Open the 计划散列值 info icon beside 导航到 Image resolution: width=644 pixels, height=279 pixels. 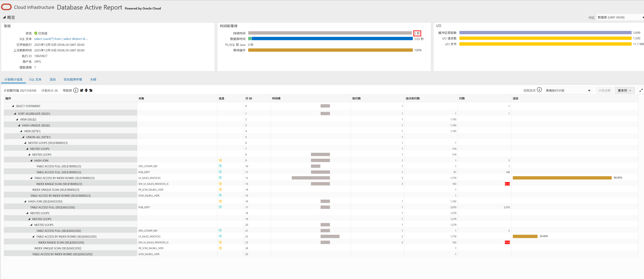point(76,90)
